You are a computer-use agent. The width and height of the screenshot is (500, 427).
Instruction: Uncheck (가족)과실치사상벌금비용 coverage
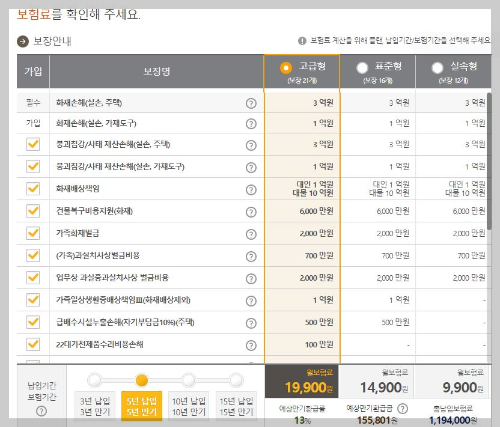click(33, 255)
